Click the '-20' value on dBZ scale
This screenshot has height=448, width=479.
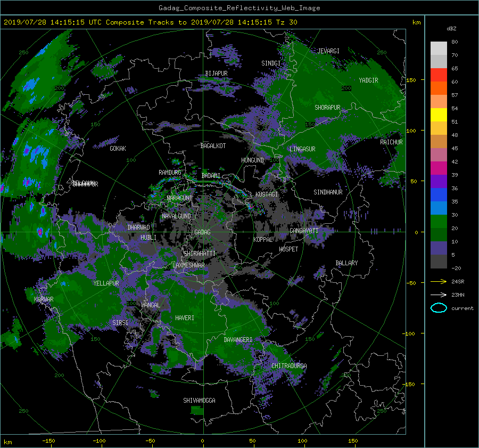pyautogui.click(x=456, y=268)
